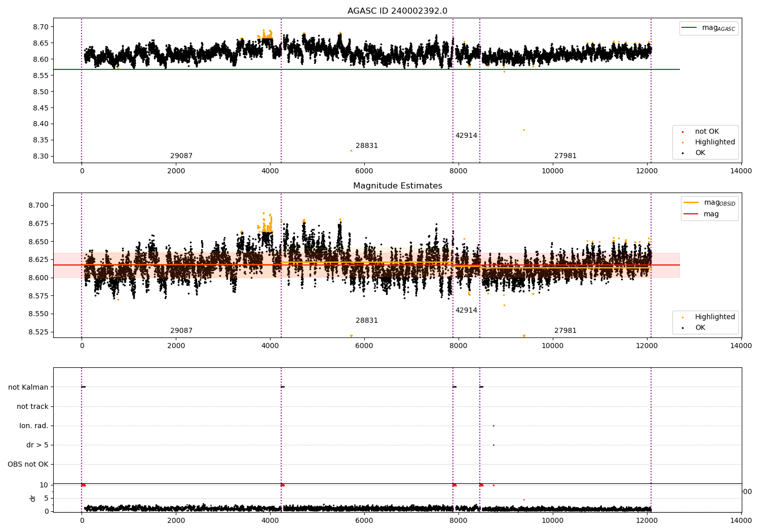The image size is (760, 532).
Task: Click the 'dr > 5' axis label
Action: pos(37,445)
